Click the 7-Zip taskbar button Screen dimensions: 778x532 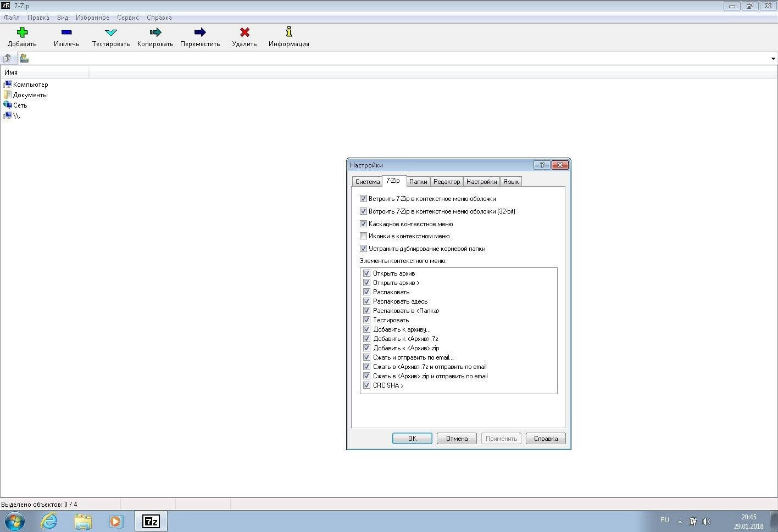click(151, 520)
